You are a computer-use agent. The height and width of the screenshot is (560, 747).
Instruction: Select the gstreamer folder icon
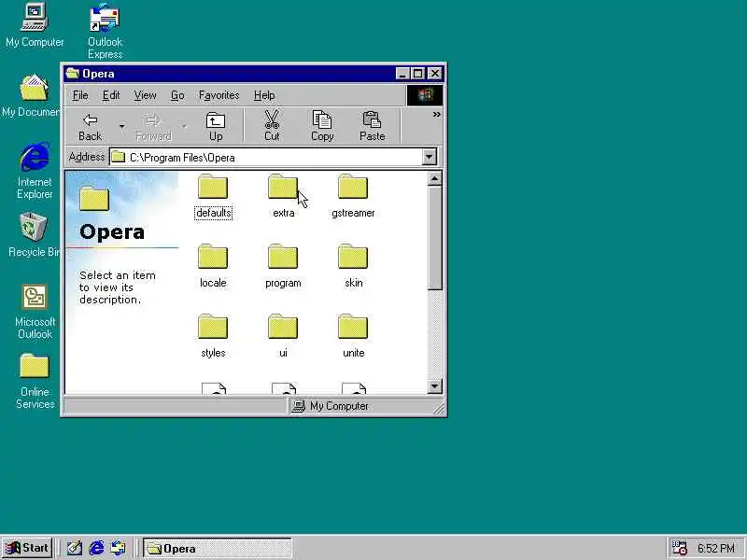tap(353, 187)
